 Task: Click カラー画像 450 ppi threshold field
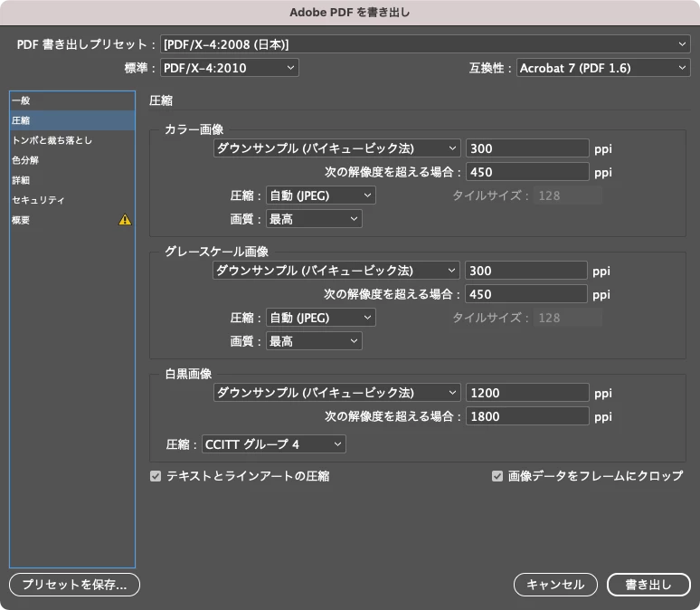[527, 172]
